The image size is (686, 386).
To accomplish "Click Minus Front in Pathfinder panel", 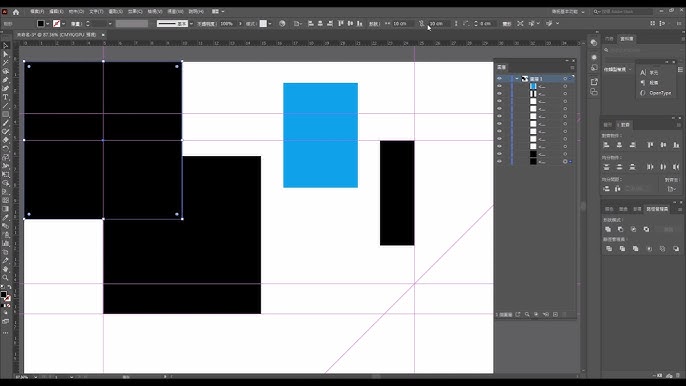I will pyautogui.click(x=620, y=229).
